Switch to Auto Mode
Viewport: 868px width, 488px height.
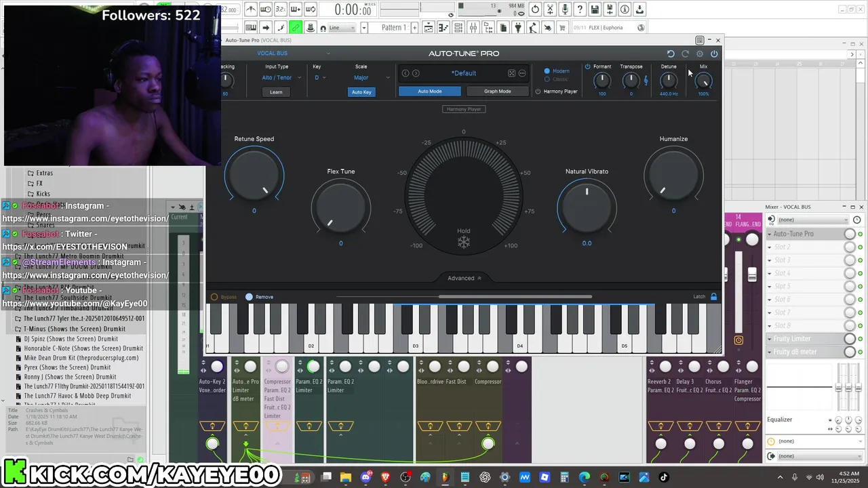point(430,91)
